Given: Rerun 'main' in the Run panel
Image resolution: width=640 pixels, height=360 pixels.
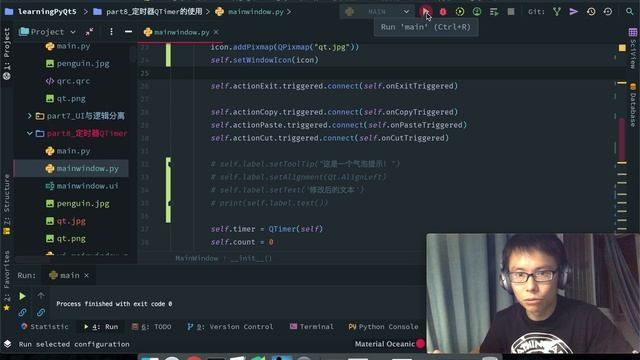Looking at the screenshot, I should coord(22,296).
